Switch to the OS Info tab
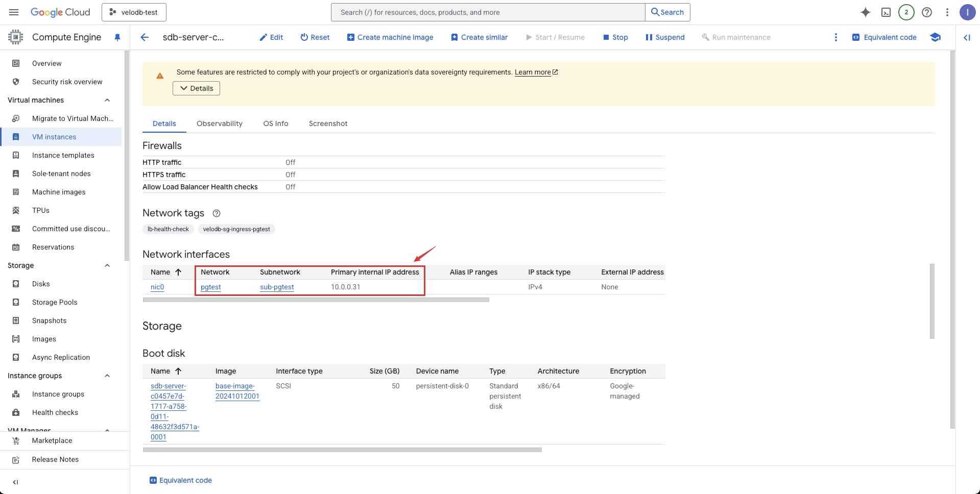Image resolution: width=980 pixels, height=494 pixels. click(275, 123)
